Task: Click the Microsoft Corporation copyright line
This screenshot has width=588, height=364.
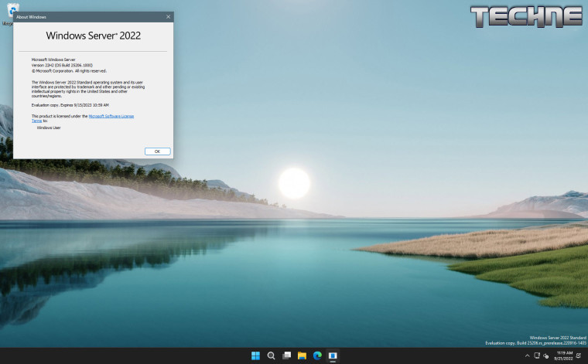Action: [x=69, y=71]
